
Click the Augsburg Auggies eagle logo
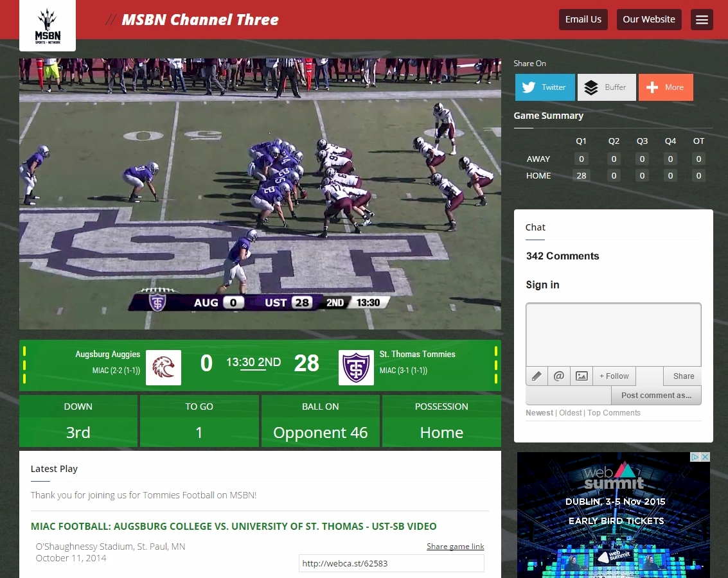pyautogui.click(x=163, y=367)
